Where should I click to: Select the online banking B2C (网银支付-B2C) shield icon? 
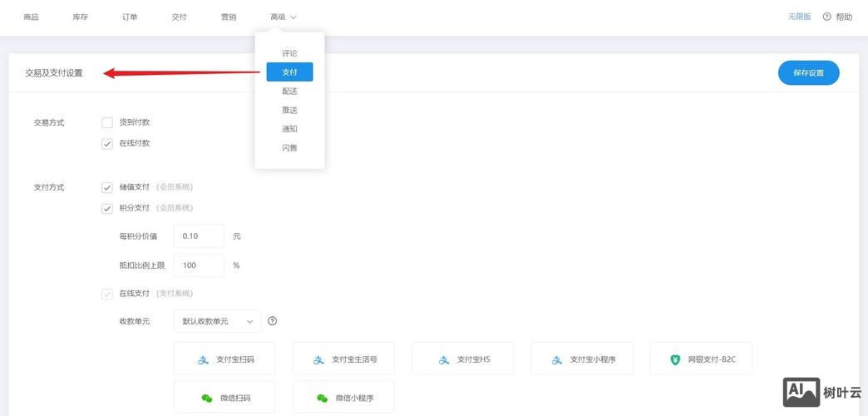tap(675, 359)
